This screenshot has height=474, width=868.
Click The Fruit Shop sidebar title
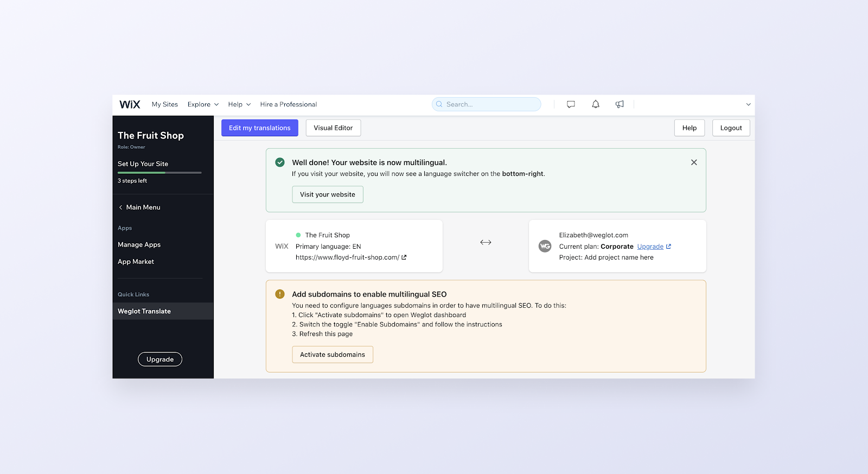tap(151, 136)
